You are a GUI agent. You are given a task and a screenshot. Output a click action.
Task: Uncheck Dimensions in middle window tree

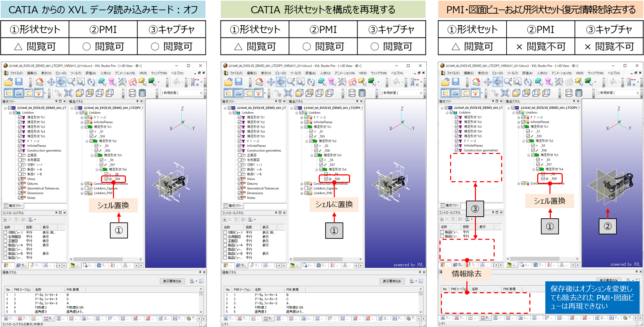click(x=240, y=193)
